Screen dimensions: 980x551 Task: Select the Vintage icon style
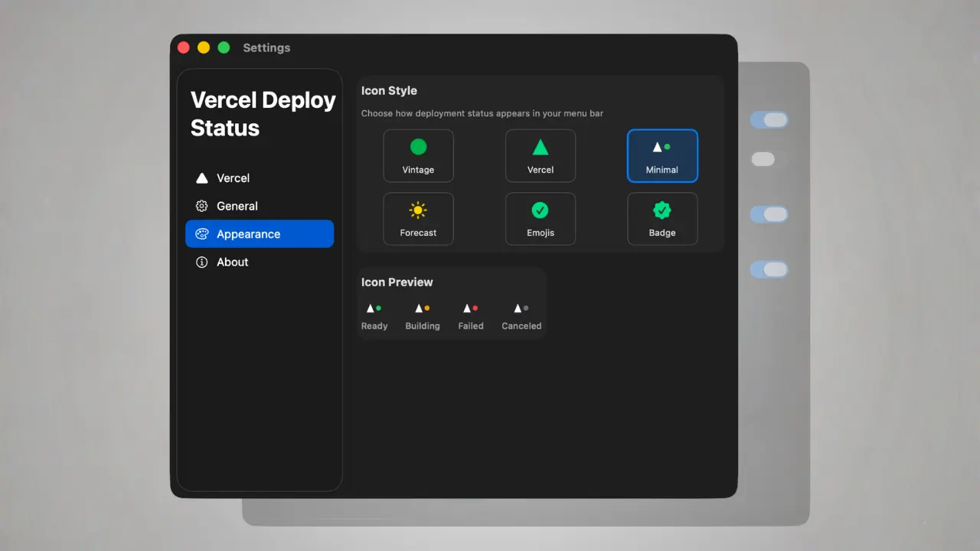coord(418,156)
